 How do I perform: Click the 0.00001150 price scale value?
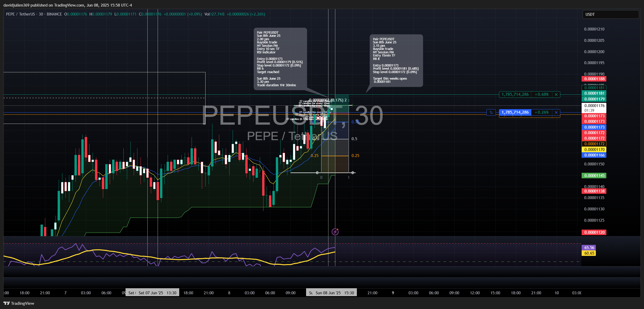(x=594, y=164)
